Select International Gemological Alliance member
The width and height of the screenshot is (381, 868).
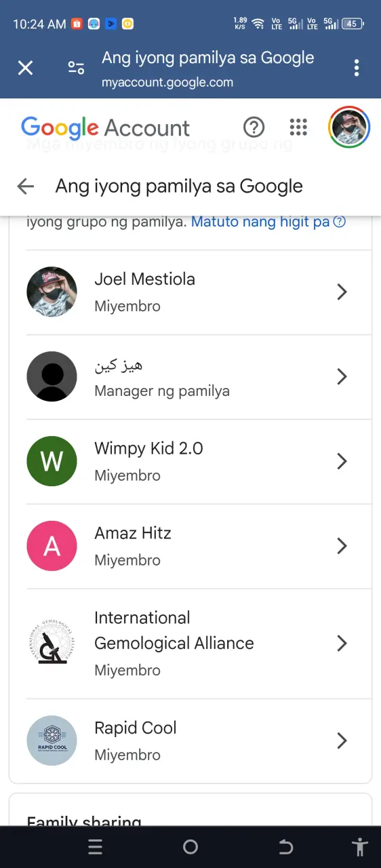[199, 644]
